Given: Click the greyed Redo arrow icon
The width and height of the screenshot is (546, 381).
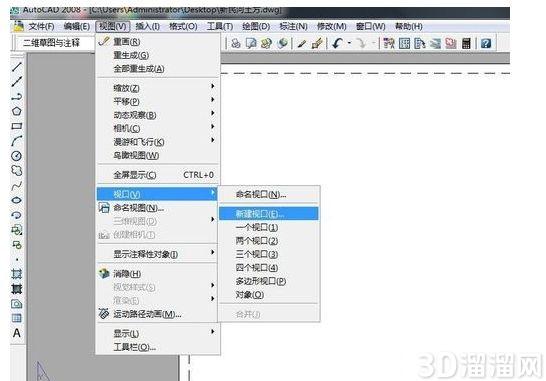Looking at the screenshot, I should pyautogui.click(x=362, y=43).
